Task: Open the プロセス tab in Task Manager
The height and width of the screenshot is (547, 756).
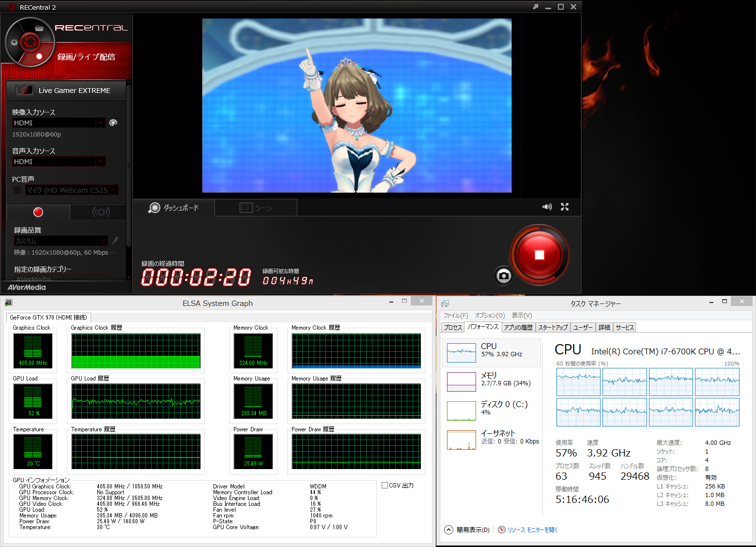Action: [x=453, y=328]
